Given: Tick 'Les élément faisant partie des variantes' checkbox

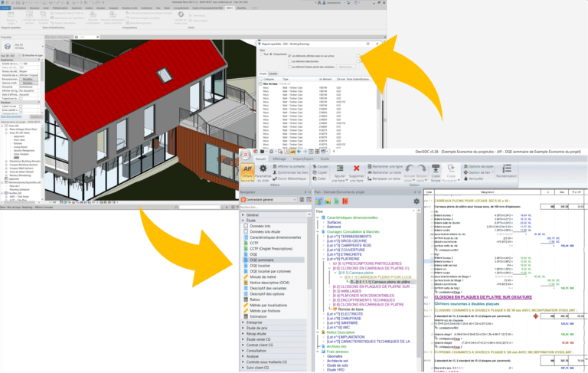Looking at the screenshot, I should pos(289,67).
